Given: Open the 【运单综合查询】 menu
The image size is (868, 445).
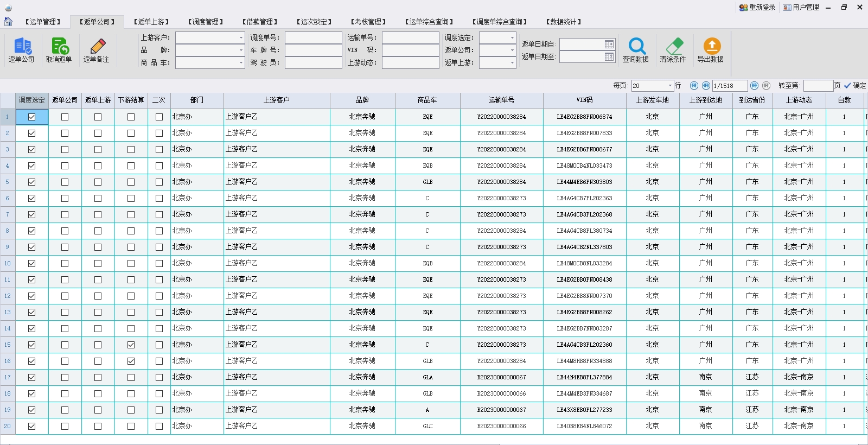Looking at the screenshot, I should [x=429, y=22].
